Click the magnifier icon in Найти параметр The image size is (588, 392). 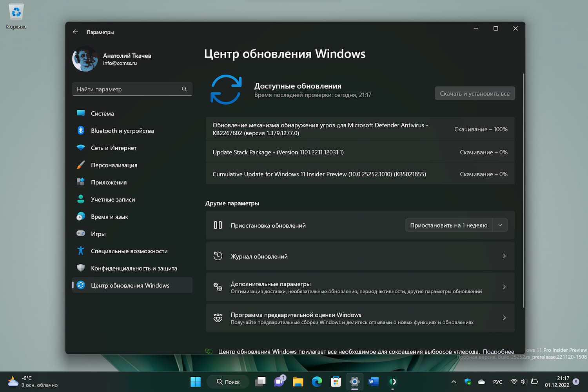click(184, 89)
